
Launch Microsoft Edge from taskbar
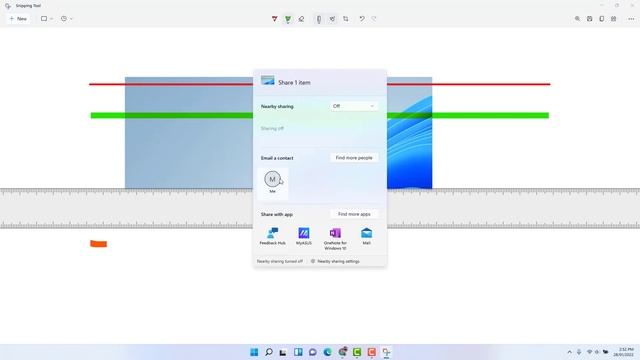point(327,352)
